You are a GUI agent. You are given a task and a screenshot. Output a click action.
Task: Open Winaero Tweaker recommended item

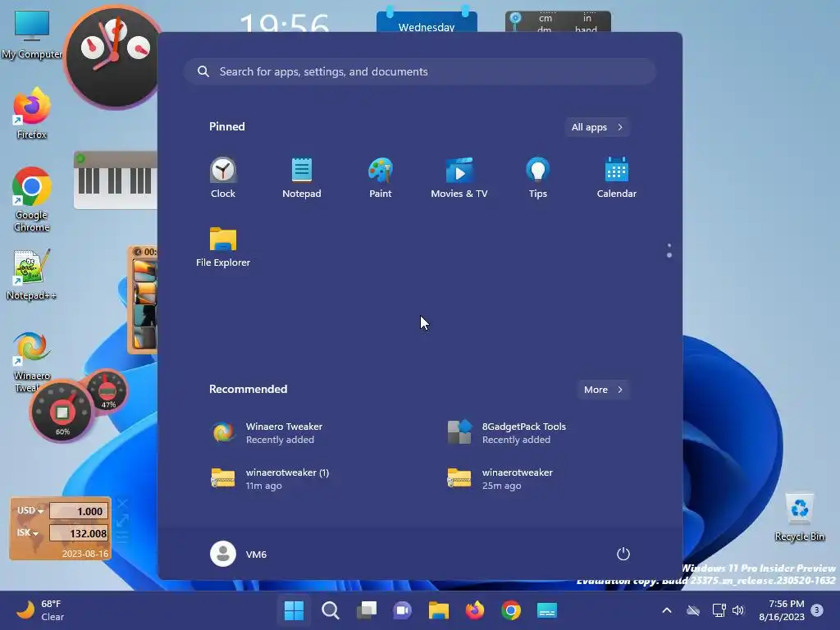coord(268,432)
